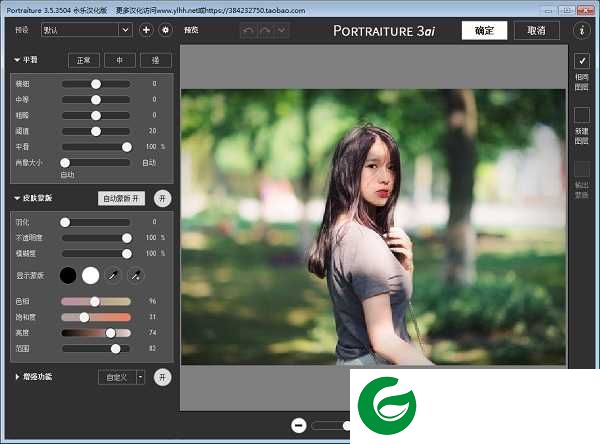Open the 默认 preset dropdown
The height and width of the screenshot is (444, 600).
click(x=86, y=30)
